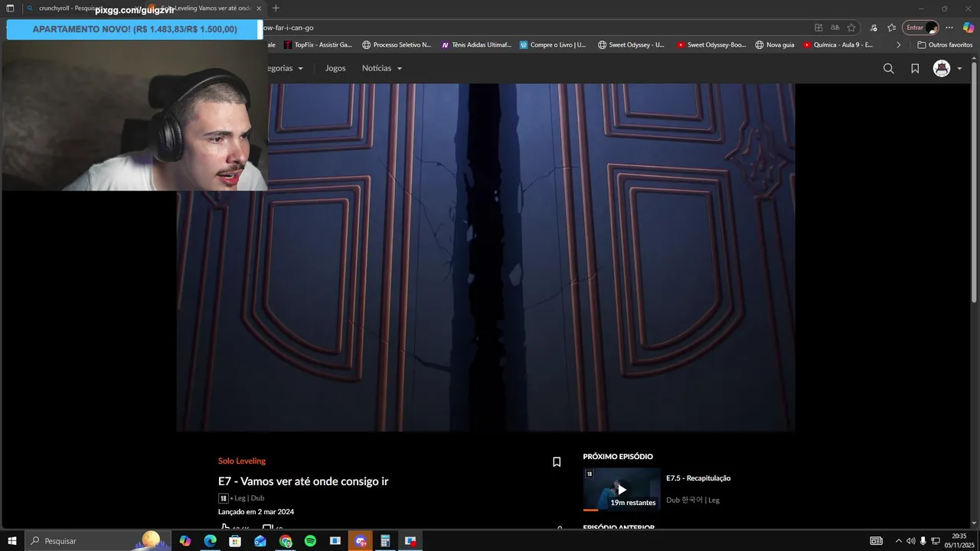Open Tênis Adidas Ultimaf bookmark
Image resolution: width=980 pixels, height=551 pixels.
coord(476,45)
